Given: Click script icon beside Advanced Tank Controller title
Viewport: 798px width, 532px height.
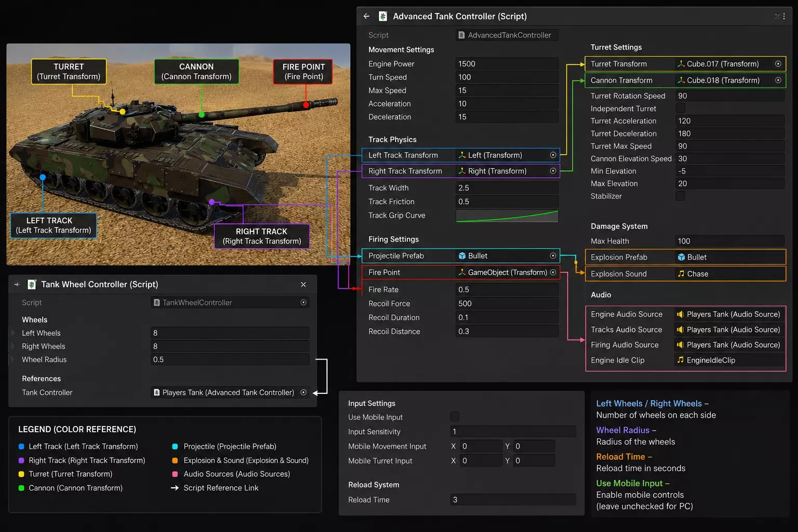Looking at the screenshot, I should coord(383,16).
